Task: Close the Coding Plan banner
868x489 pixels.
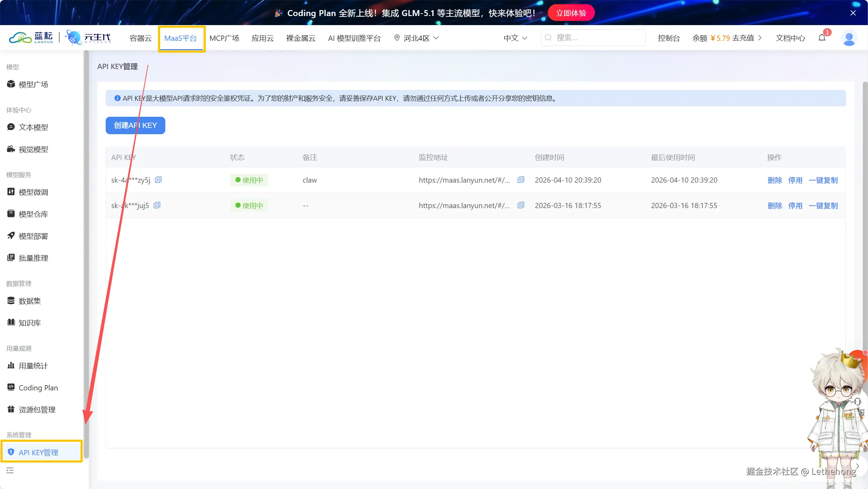Action: tap(853, 13)
